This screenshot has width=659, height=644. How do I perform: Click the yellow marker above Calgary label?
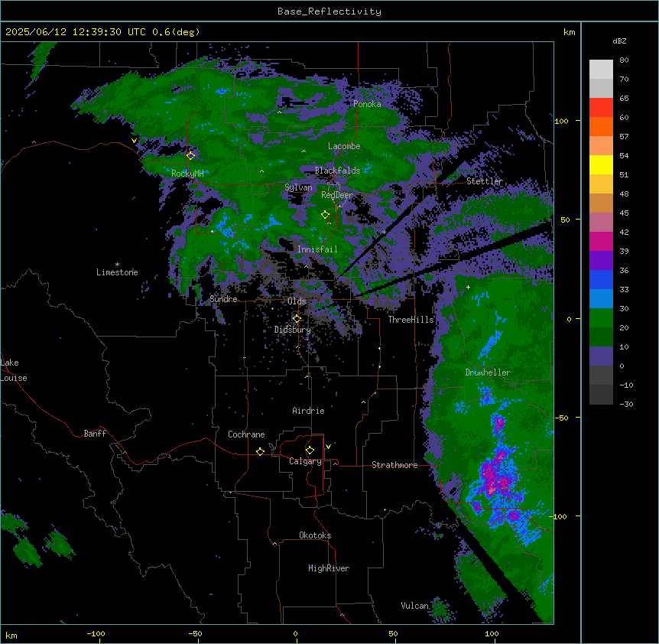[x=310, y=450]
